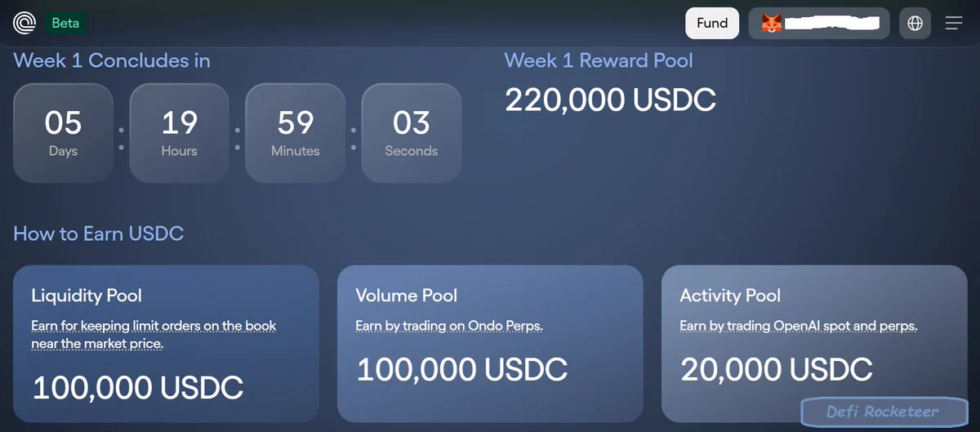
Task: Click the Ondo logo icon
Action: (24, 23)
